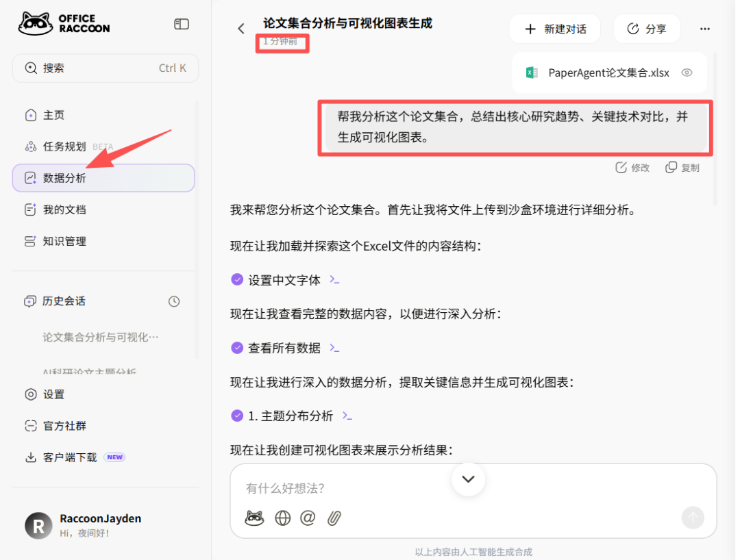The width and height of the screenshot is (740, 560).
Task: Click the search field 搜索
Action: click(106, 68)
